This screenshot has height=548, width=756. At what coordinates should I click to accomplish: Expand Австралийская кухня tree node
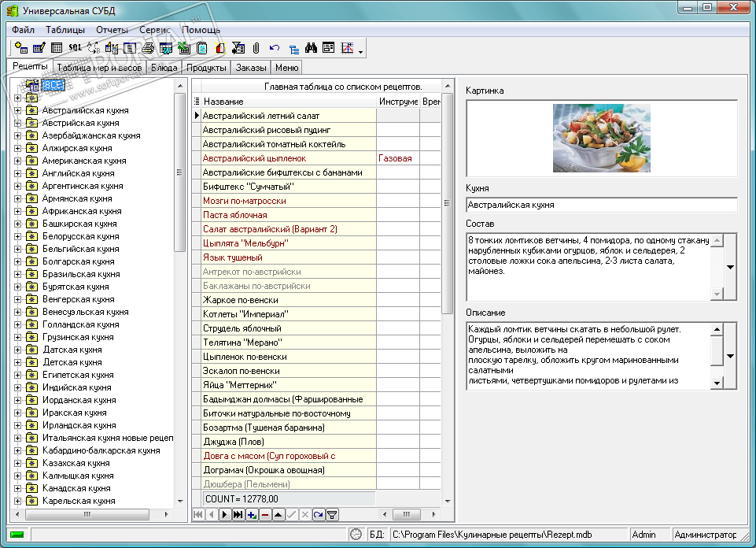(x=18, y=110)
